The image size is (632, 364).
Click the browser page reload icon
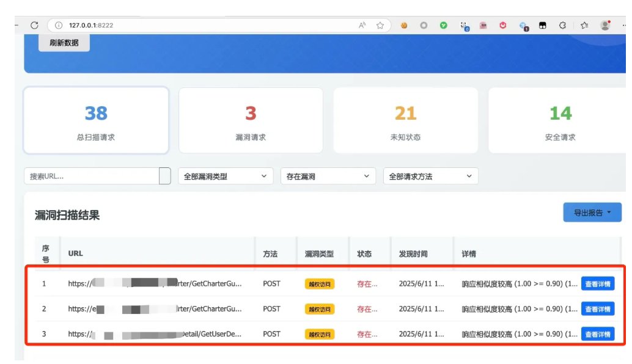pyautogui.click(x=34, y=25)
